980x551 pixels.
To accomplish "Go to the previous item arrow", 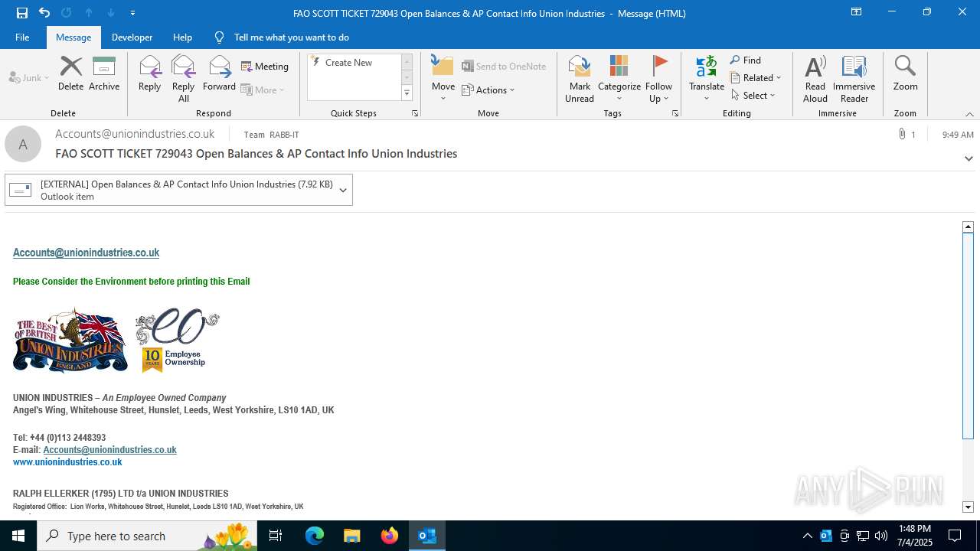I will tap(89, 13).
